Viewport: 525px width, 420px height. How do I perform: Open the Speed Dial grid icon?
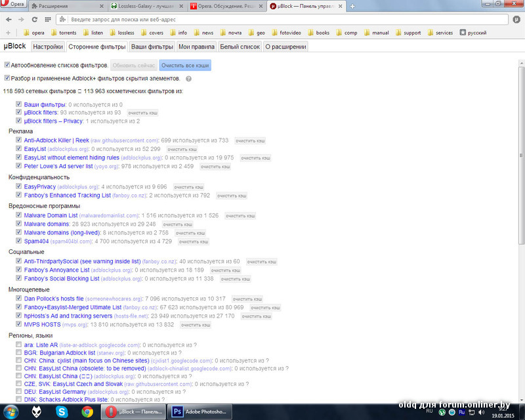tap(48, 20)
